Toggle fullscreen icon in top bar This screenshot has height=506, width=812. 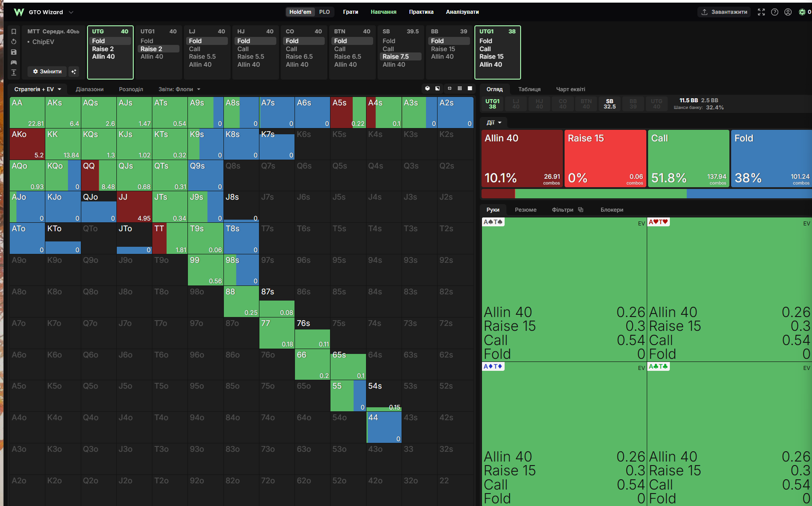(761, 12)
